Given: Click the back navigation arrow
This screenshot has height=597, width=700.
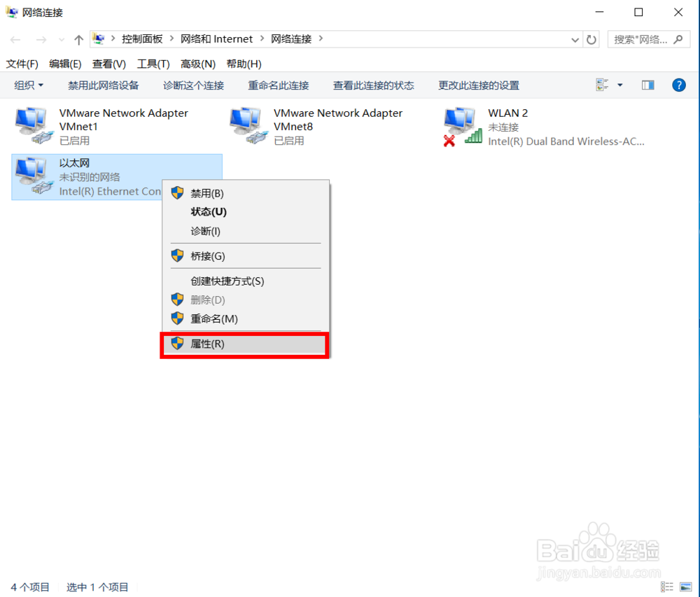Looking at the screenshot, I should point(15,39).
